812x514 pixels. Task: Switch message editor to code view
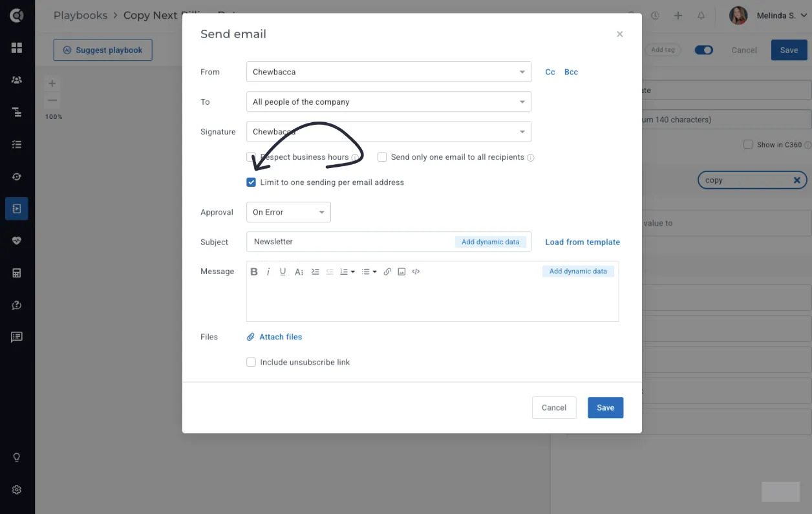click(416, 272)
